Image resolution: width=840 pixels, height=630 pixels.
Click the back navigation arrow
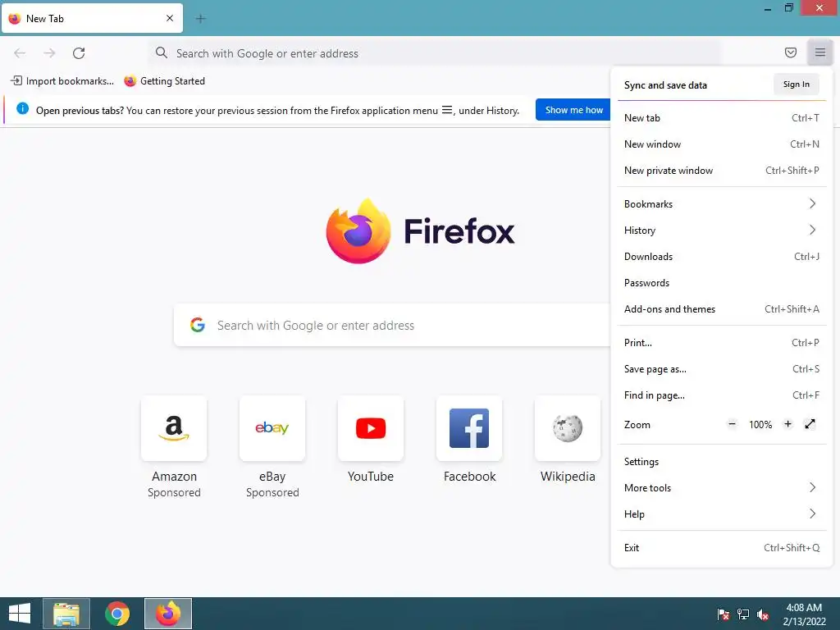click(x=20, y=53)
